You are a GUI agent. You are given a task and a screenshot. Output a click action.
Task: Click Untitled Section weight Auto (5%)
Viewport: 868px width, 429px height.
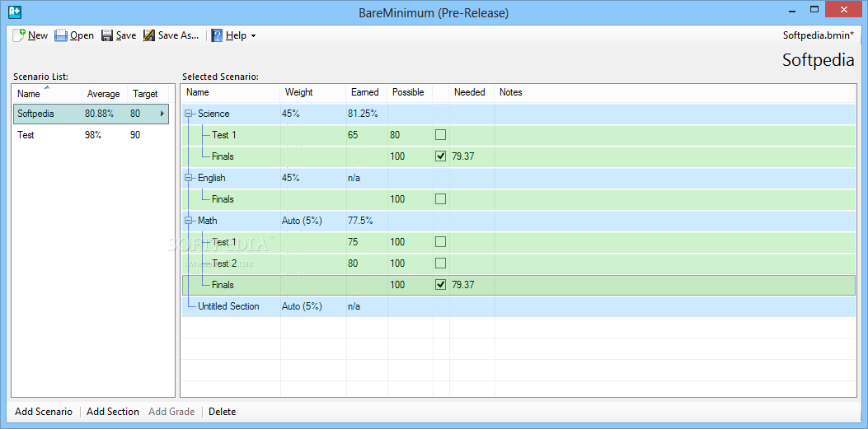coord(302,305)
